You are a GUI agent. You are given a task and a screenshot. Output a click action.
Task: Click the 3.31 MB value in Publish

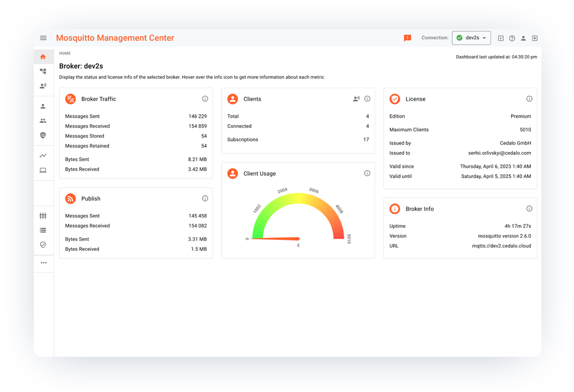(197, 239)
